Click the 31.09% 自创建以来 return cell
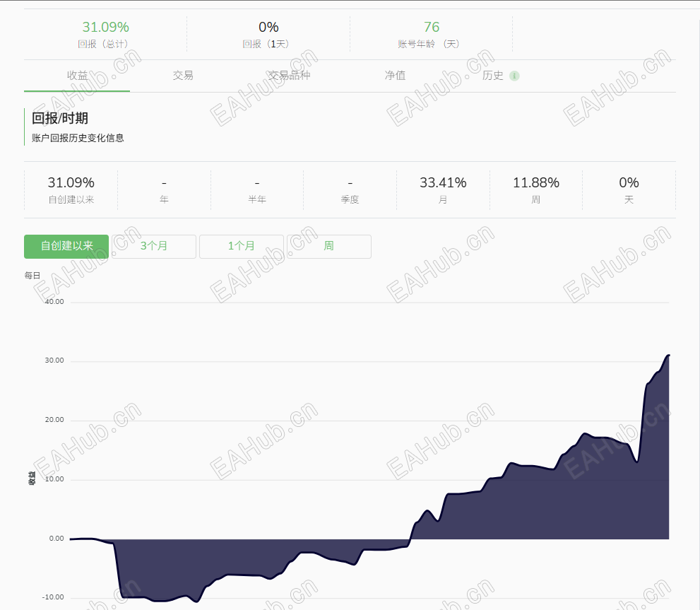The height and width of the screenshot is (610, 700). click(71, 183)
